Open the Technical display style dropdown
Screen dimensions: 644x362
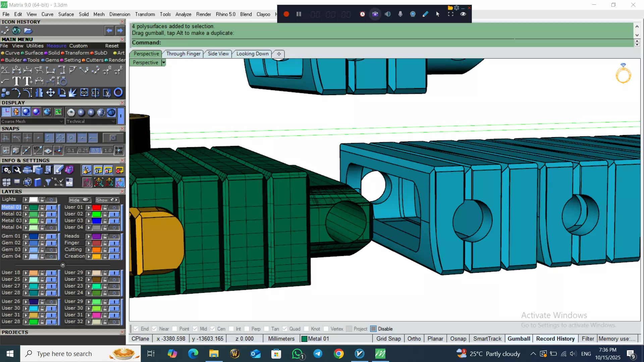91,121
